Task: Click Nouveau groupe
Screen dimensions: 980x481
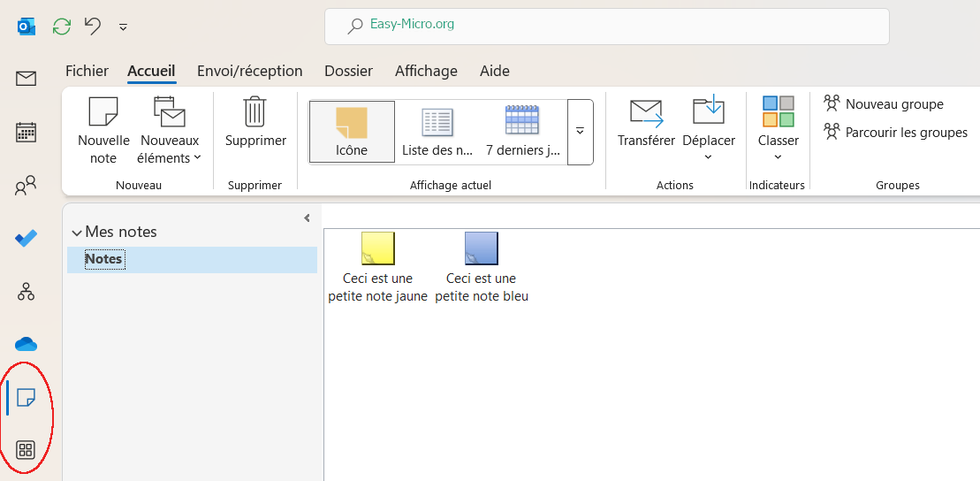Action: point(883,103)
